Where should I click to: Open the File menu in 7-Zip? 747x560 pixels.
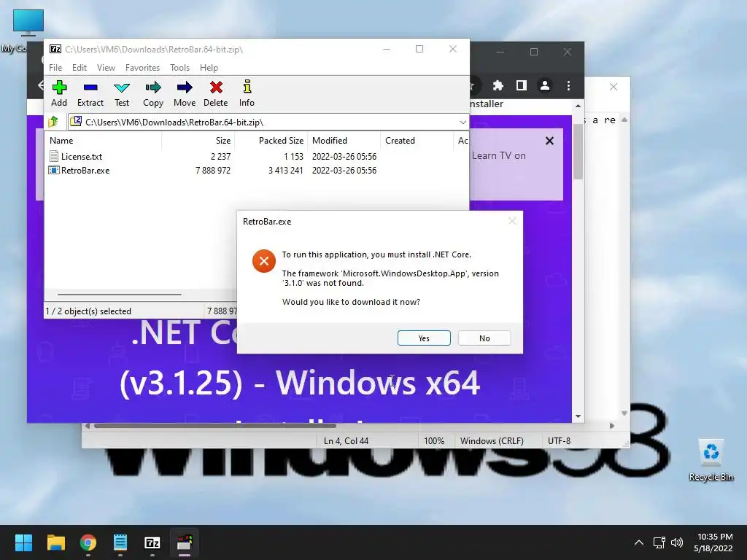click(55, 68)
